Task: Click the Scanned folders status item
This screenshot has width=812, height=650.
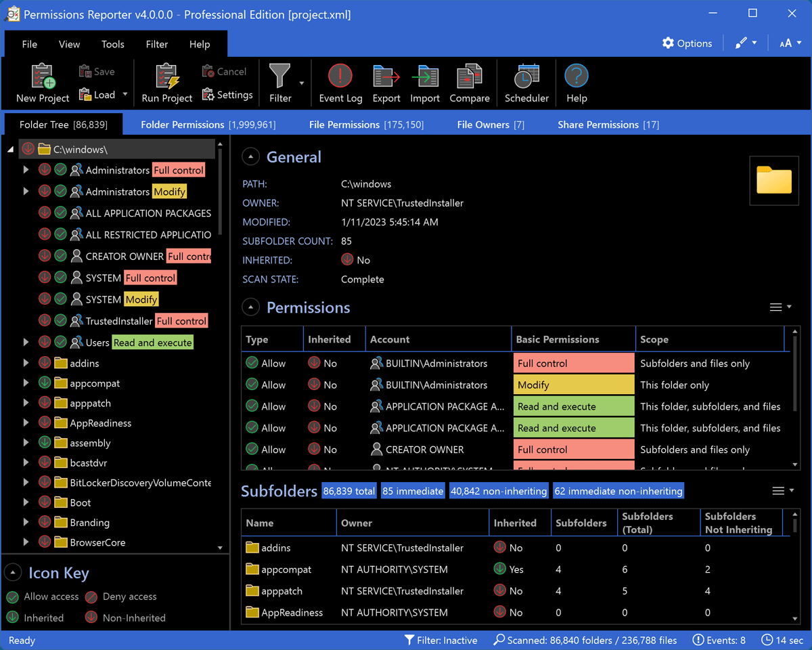Action: click(585, 641)
